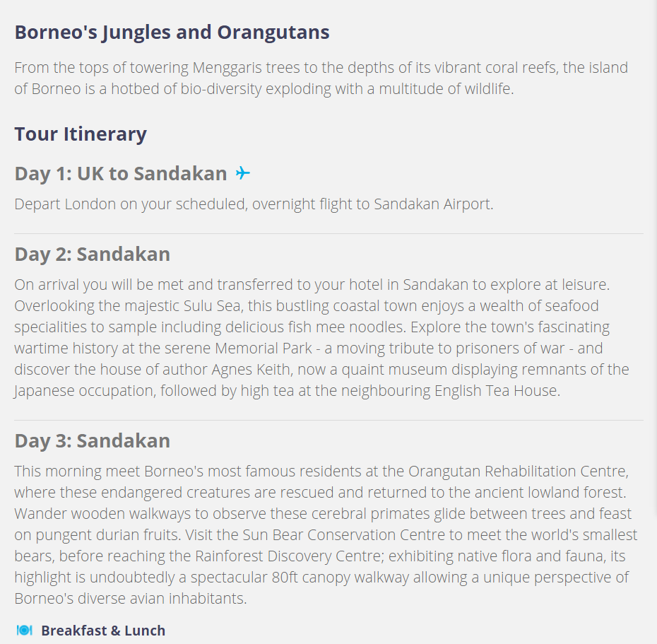Click the divider line below Day 1
Screen dimensions: 657x644
coord(329,233)
